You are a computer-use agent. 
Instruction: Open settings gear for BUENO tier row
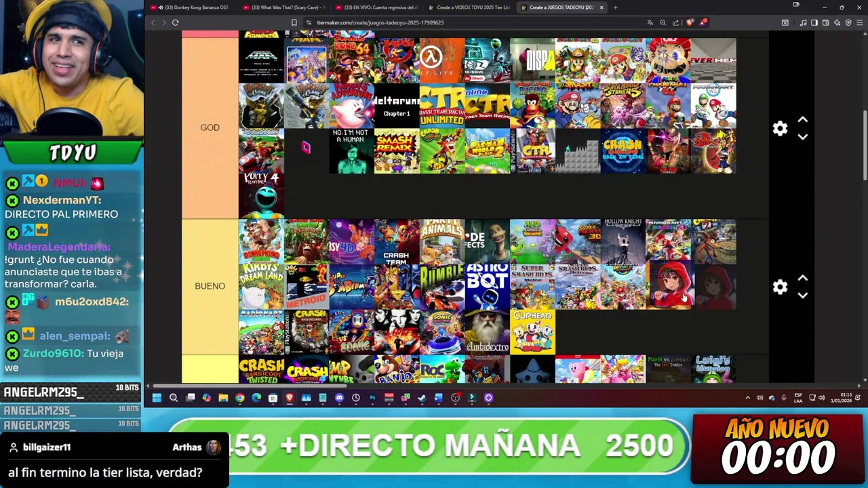[x=780, y=287]
